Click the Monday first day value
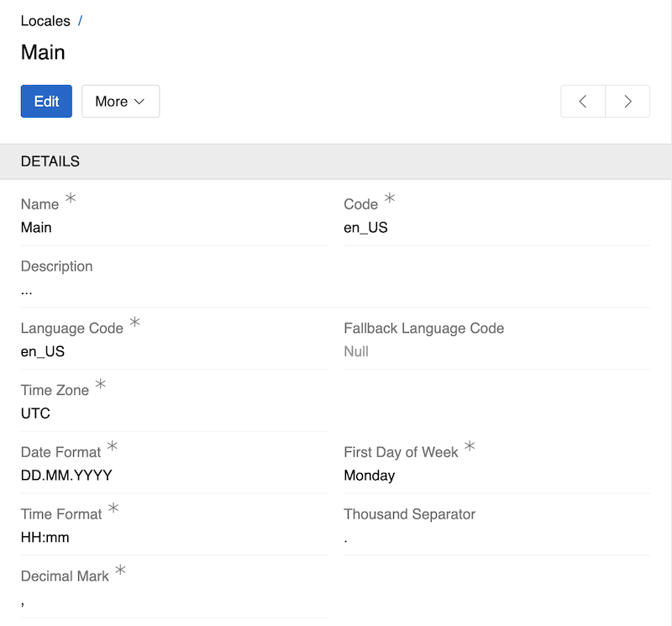Screen dimensions: 672x626 [369, 476]
